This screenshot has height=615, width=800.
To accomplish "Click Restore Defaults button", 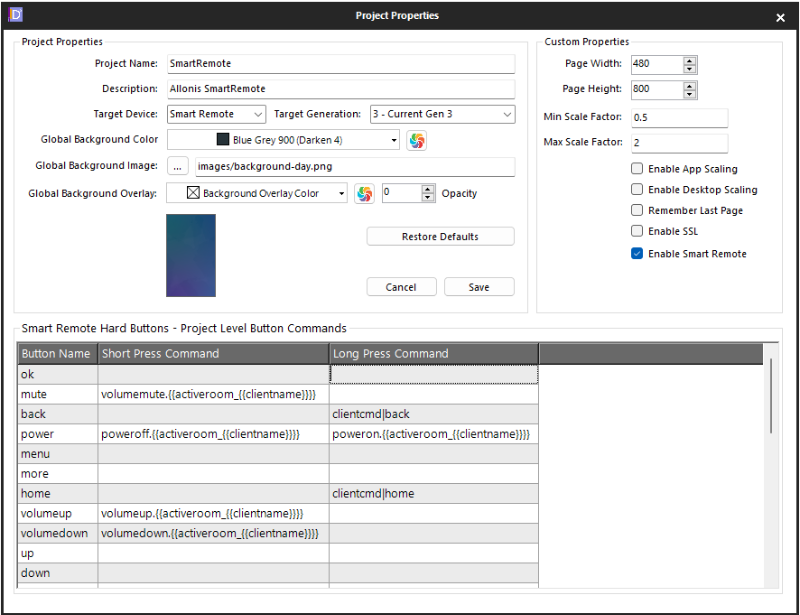I will coord(440,236).
